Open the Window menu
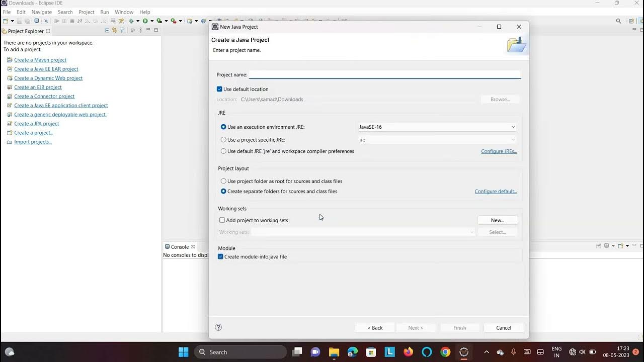The width and height of the screenshot is (644, 362). coord(124,12)
